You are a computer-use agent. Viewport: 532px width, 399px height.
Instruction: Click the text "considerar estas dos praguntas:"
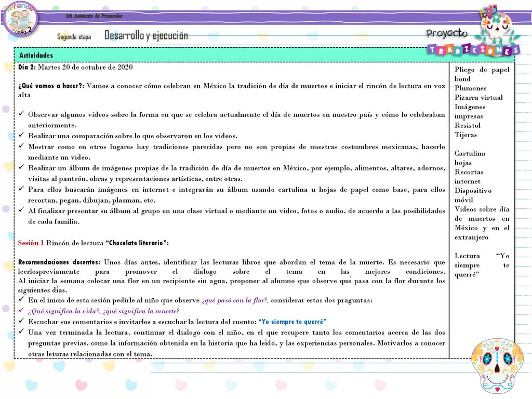tap(321, 300)
